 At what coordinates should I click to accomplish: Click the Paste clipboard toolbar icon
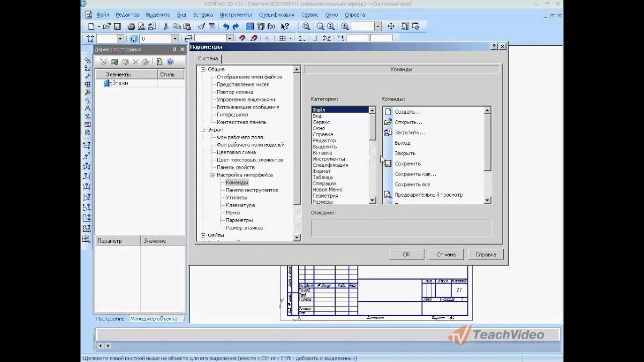187,26
